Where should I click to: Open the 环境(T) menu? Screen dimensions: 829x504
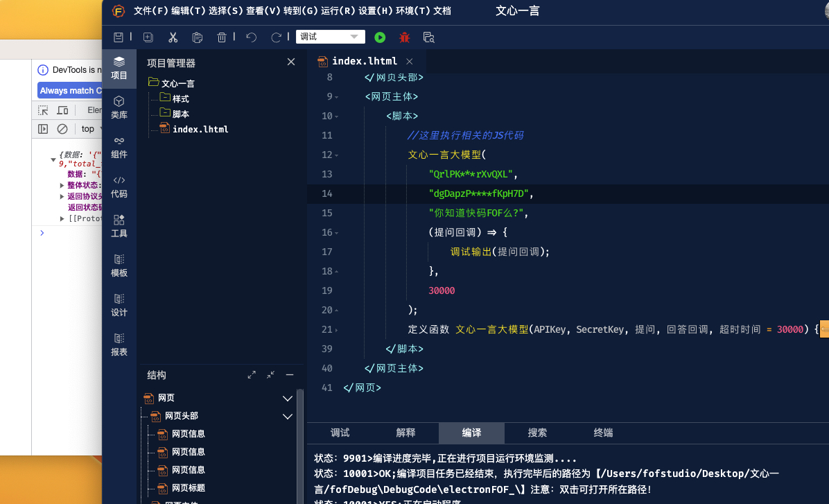pyautogui.click(x=413, y=10)
